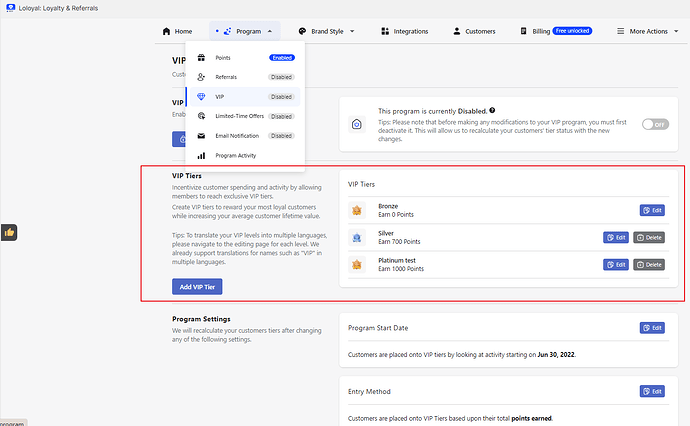Click the 'Jun 30, 2022' date text

pos(556,355)
